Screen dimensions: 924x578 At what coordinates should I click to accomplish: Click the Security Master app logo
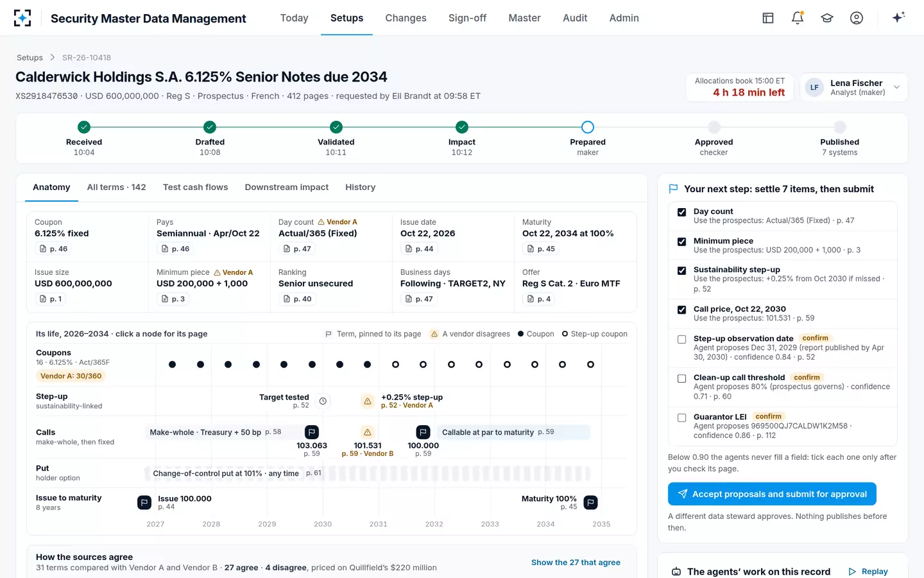tap(22, 18)
